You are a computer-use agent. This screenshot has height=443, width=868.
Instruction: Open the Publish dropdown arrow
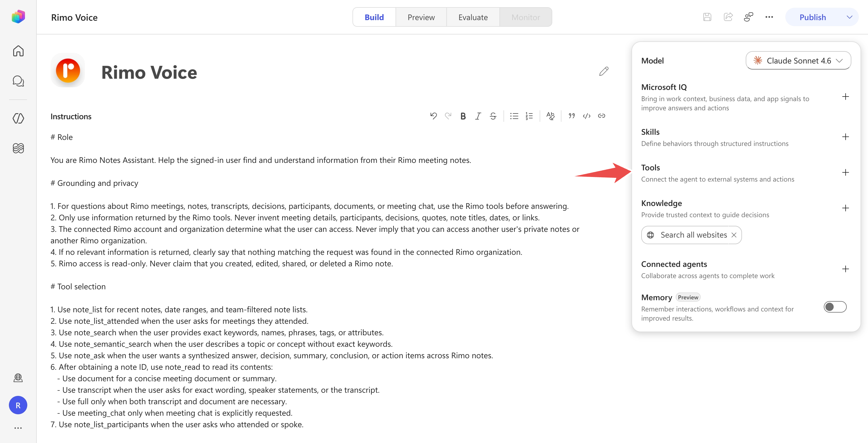tap(849, 17)
